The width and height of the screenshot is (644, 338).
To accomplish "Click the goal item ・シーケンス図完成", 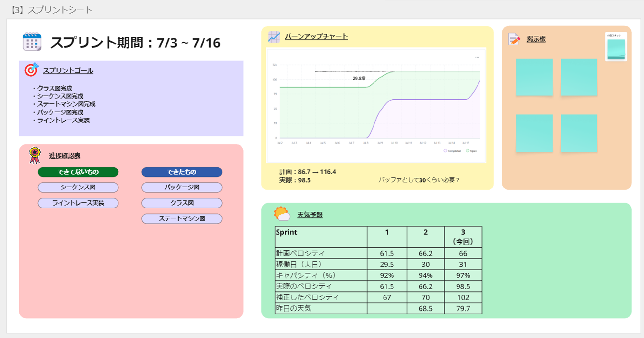I will tap(58, 96).
